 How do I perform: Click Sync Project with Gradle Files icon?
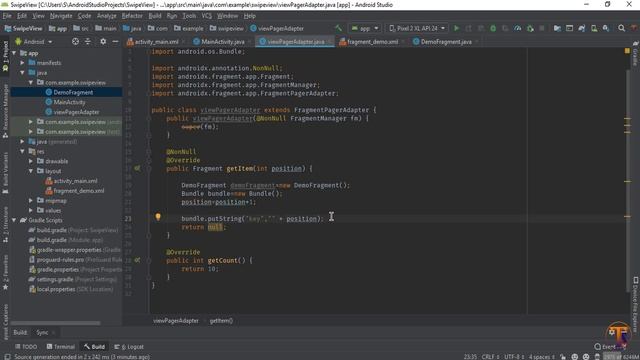[x=582, y=28]
